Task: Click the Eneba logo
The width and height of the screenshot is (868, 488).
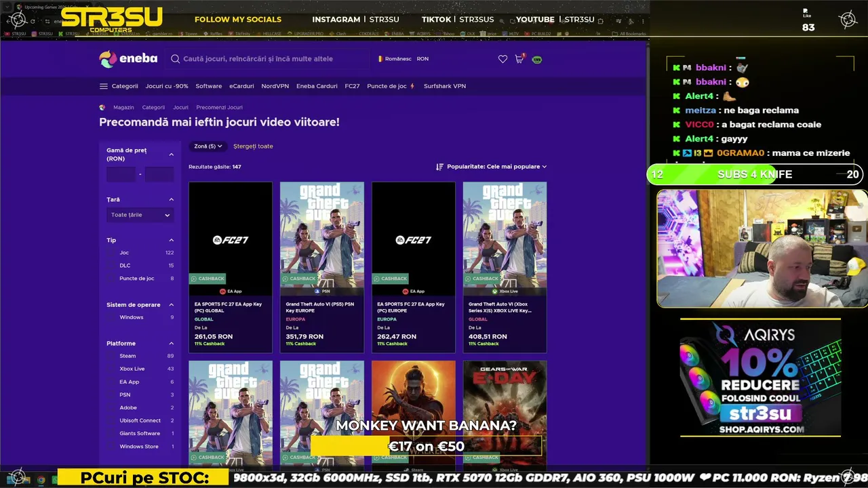Action: point(128,59)
